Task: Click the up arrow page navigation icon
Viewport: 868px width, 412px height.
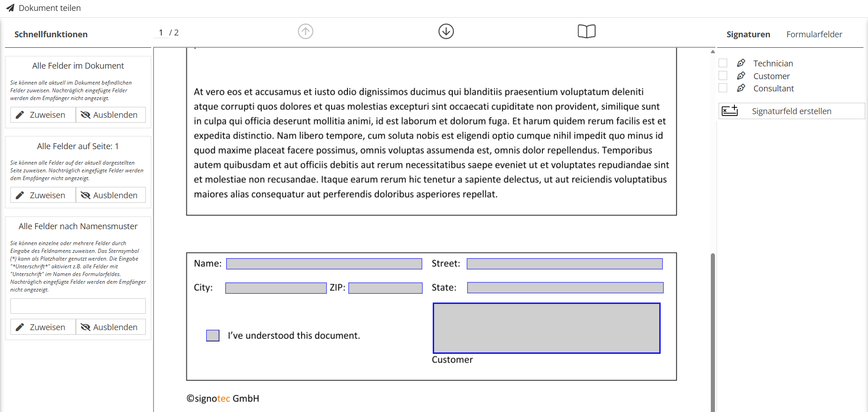Action: pyautogui.click(x=305, y=31)
